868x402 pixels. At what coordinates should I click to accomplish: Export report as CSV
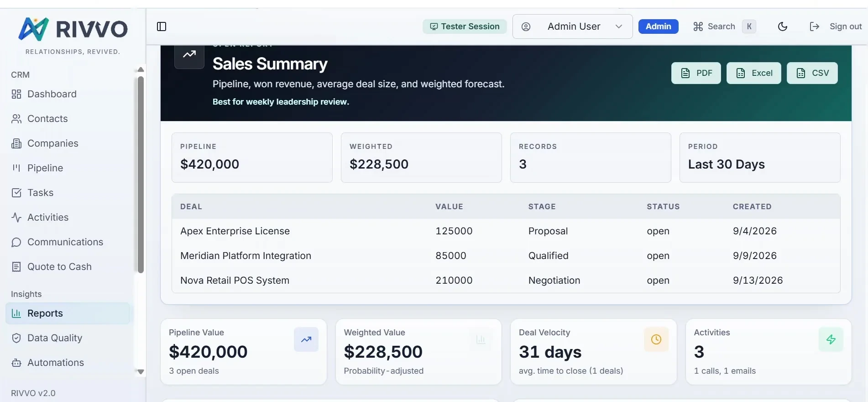click(812, 73)
